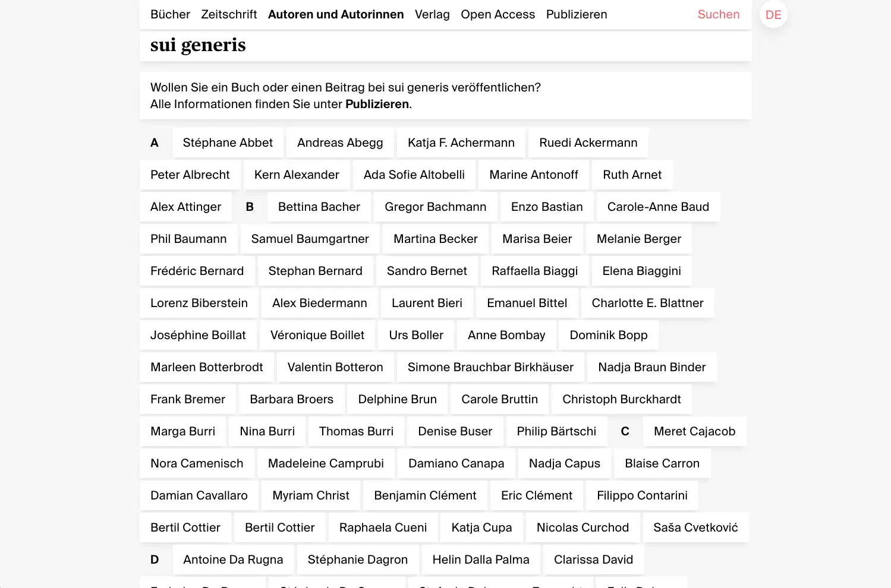
Task: Open Enzo Bastian
Action: (547, 207)
